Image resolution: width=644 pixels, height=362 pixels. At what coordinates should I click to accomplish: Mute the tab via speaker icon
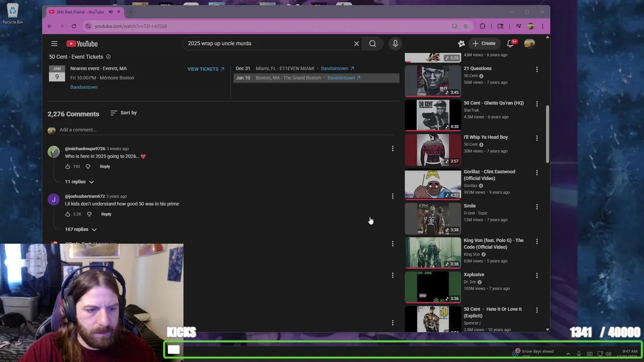pos(111,12)
